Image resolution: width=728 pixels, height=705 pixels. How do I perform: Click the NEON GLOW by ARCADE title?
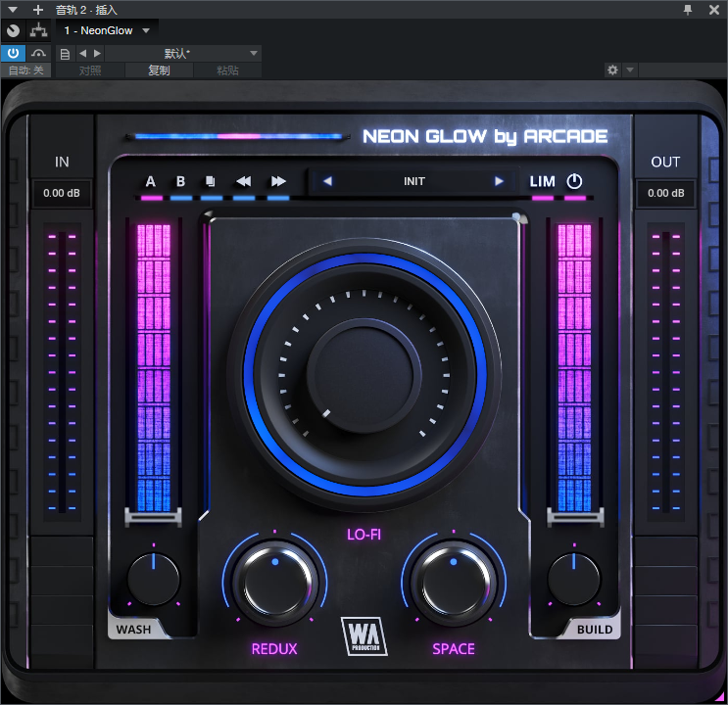click(485, 136)
